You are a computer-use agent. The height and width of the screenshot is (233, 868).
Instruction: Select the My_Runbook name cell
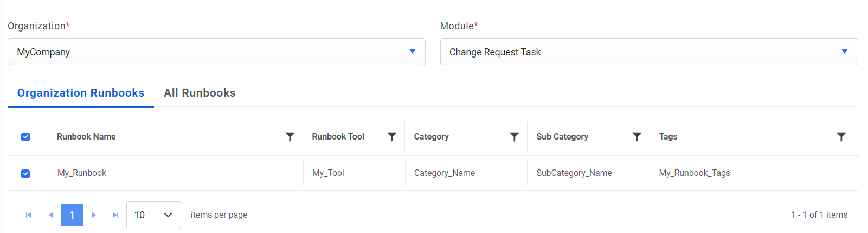(x=82, y=173)
